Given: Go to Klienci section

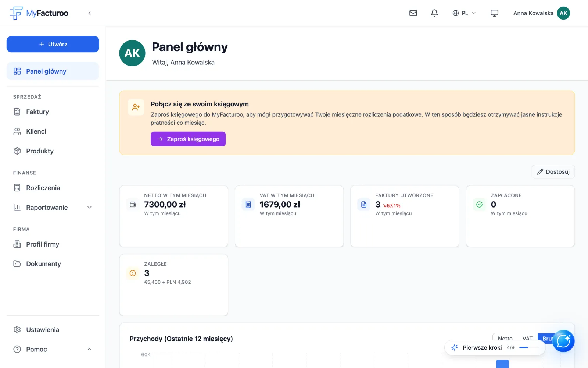Looking at the screenshot, I should click(x=53, y=131).
